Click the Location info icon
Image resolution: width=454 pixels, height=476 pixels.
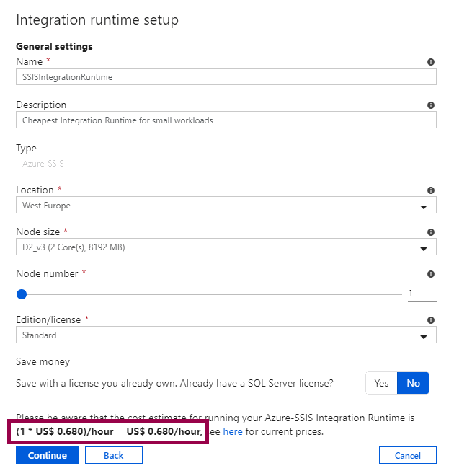point(431,190)
